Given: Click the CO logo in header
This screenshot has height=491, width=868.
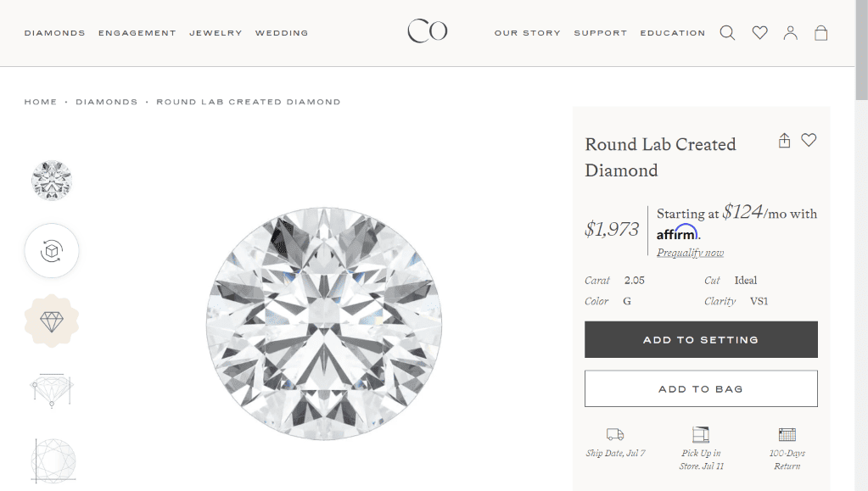Looking at the screenshot, I should (x=427, y=32).
